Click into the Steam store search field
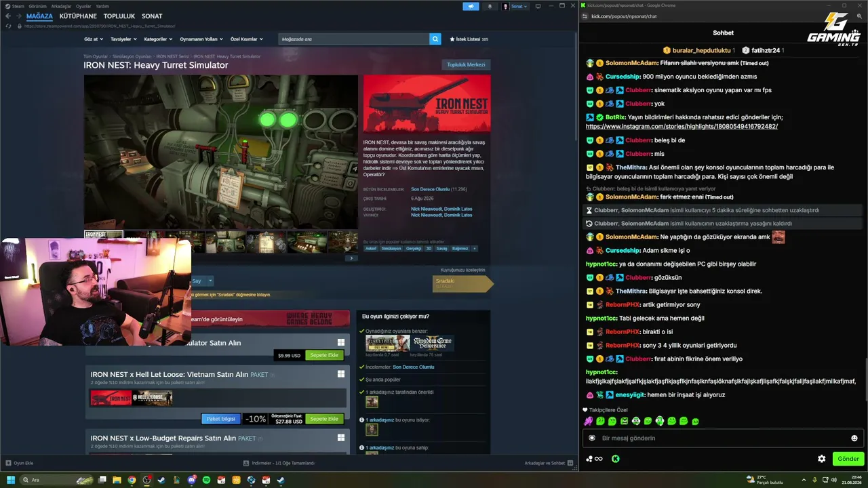This screenshot has height=488, width=868. coord(354,39)
